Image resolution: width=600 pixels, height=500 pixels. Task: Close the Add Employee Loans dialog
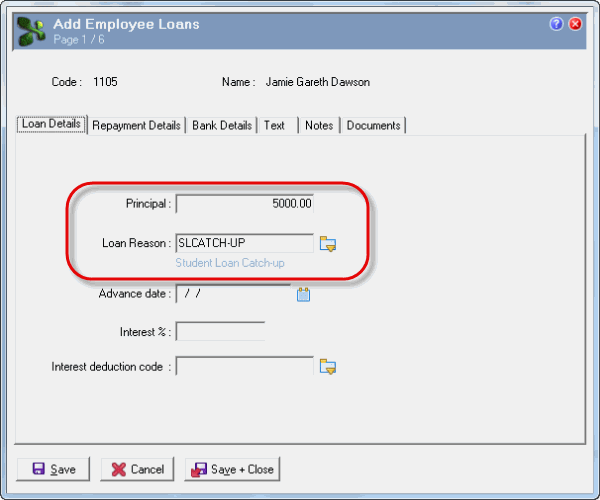click(575, 24)
